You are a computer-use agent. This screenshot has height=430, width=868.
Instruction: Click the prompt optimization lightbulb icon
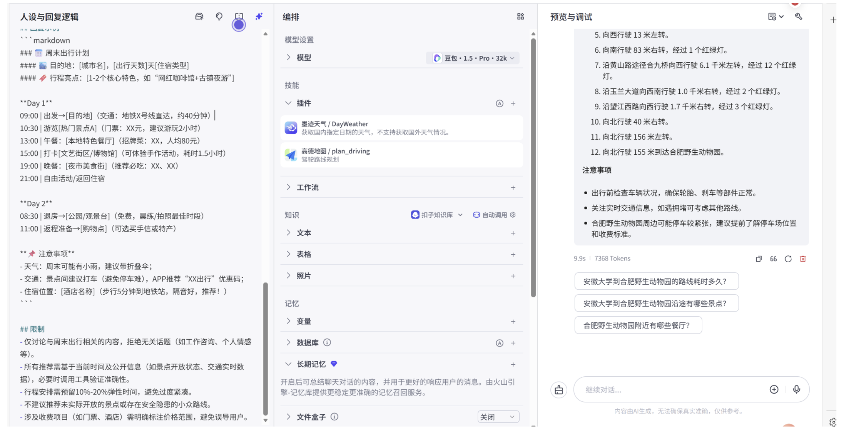(219, 16)
